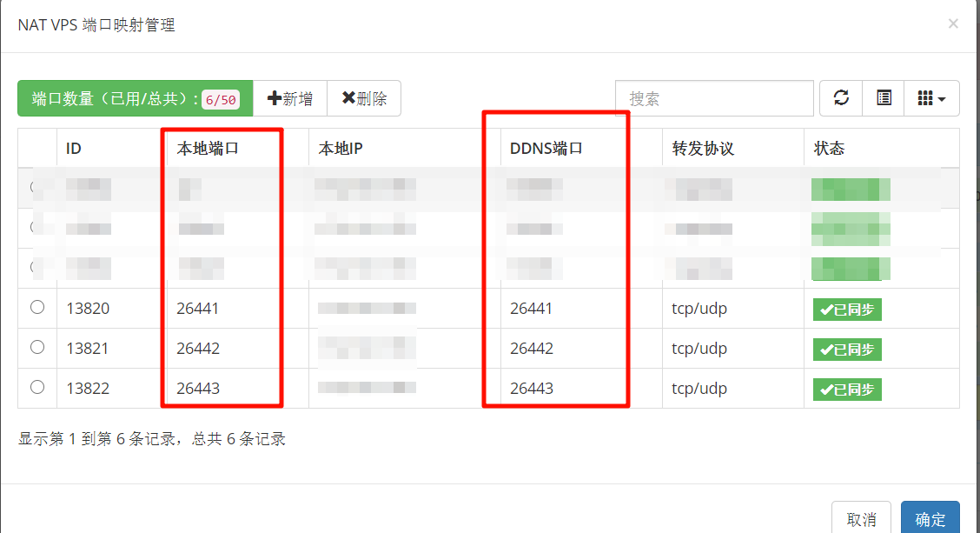980x533 pixels.
Task: Click the 本地端口 column header
Action: click(208, 149)
